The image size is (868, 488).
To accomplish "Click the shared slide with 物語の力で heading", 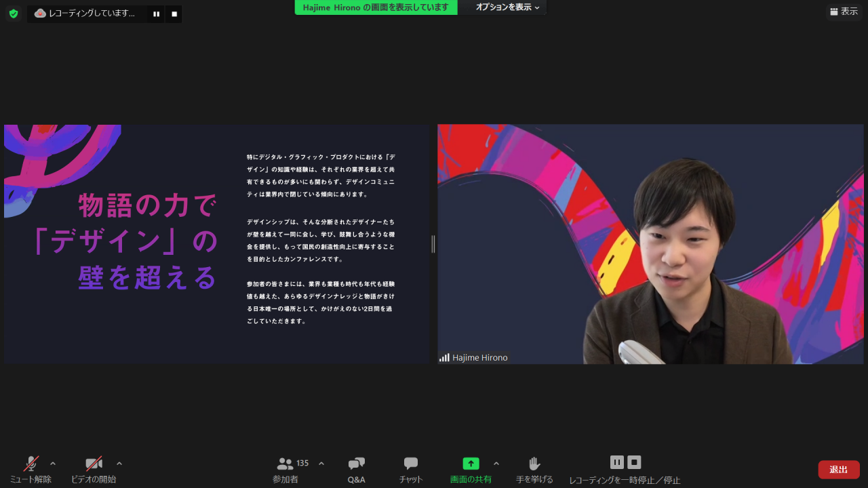I will [x=216, y=244].
